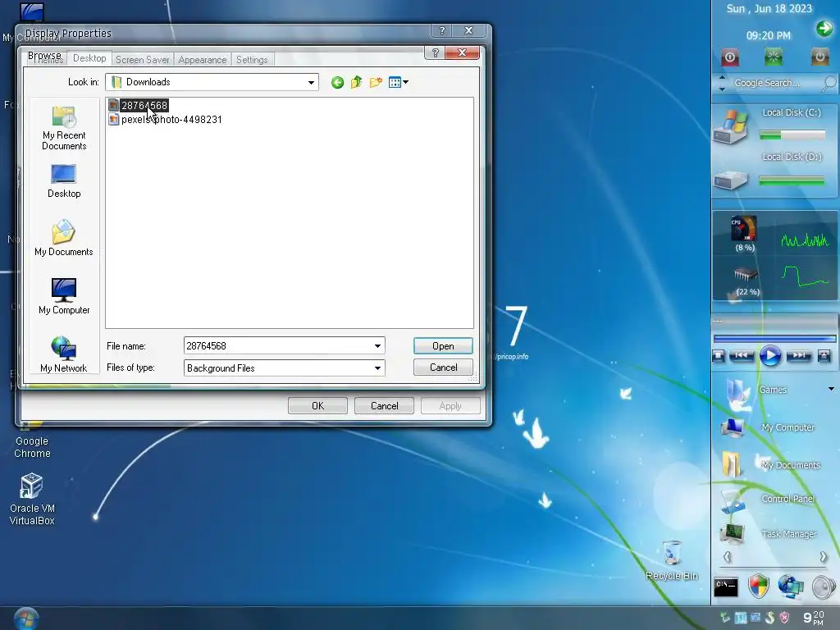Open My Recent Documents in places bar
This screenshot has width=840, height=630.
point(64,129)
